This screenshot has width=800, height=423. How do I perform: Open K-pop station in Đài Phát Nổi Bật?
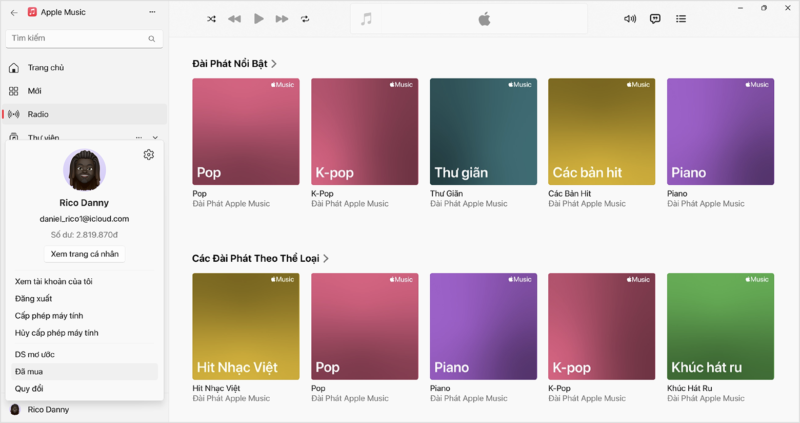(x=364, y=132)
